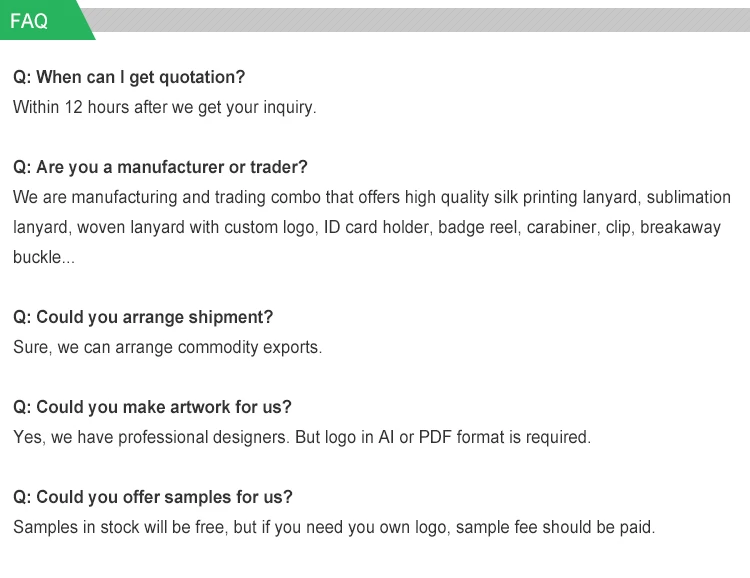Open the question "Are you a manufacturer or trader?"
Viewport: 750px width, 578px height.
click(160, 167)
